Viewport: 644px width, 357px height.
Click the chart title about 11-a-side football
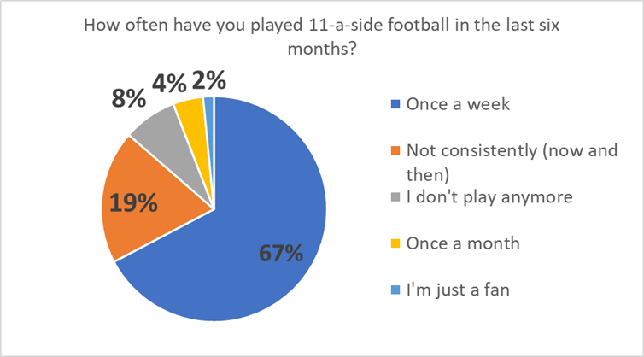(321, 38)
